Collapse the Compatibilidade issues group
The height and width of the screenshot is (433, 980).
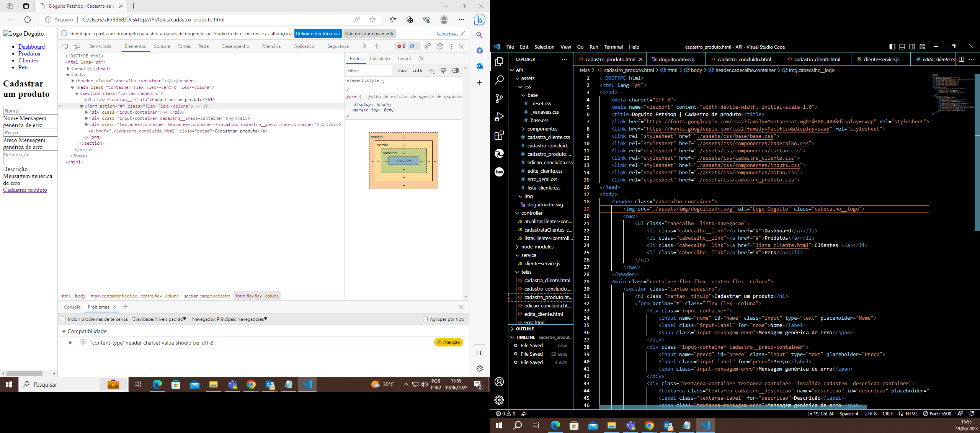(x=64, y=332)
